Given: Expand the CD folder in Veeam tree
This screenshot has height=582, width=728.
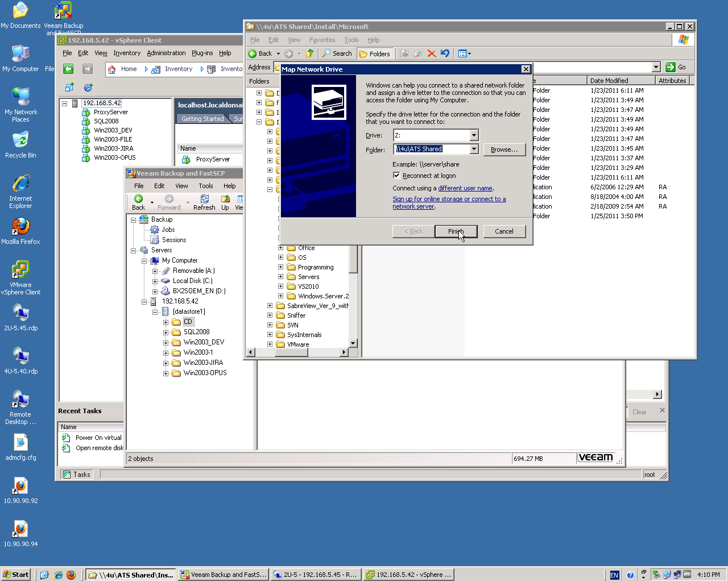Looking at the screenshot, I should [166, 322].
